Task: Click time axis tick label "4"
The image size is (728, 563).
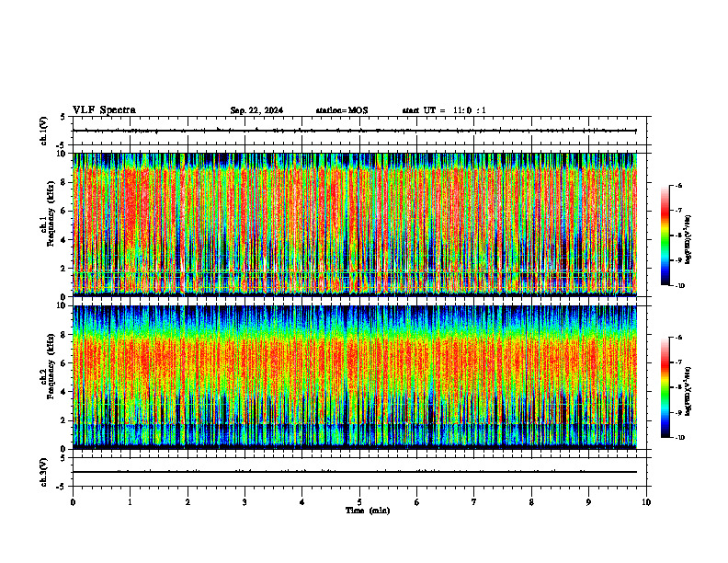Action: coord(302,502)
